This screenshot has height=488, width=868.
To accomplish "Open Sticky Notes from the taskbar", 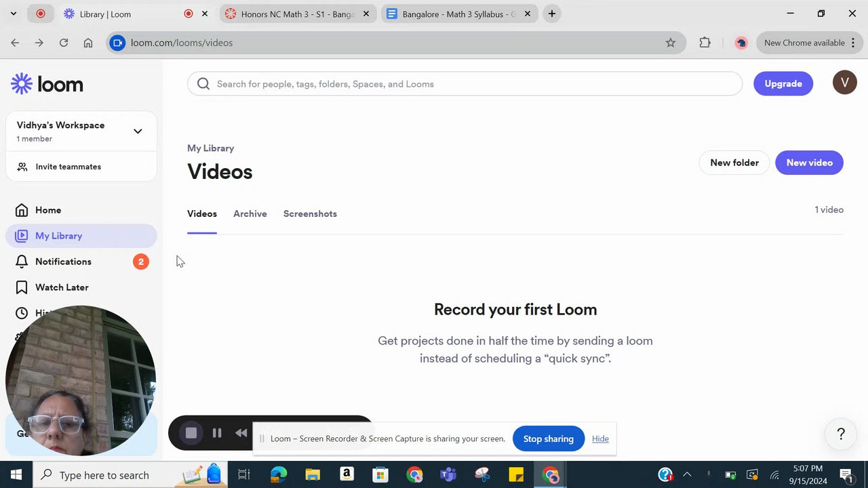I will pos(516,475).
